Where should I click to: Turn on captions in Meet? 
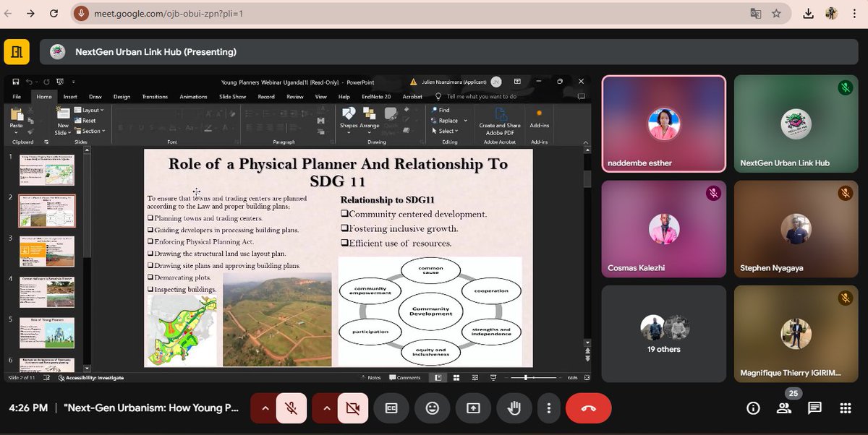(x=391, y=408)
